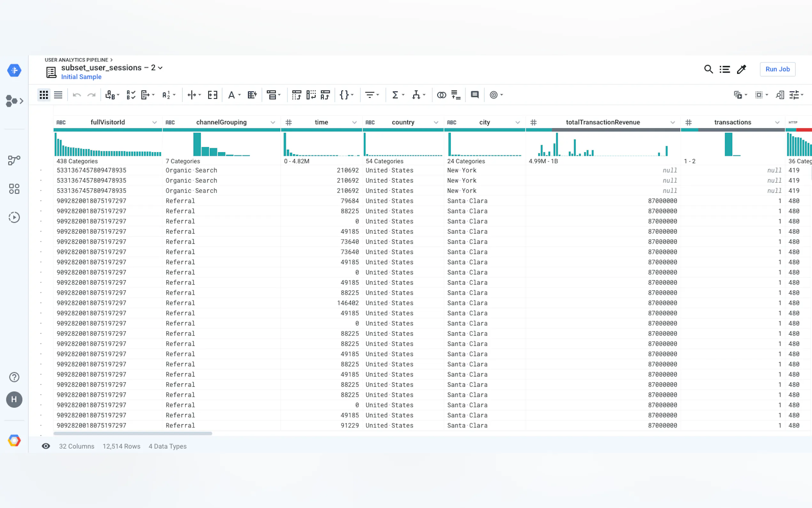
Task: Open the fullVisitorId column menu chevron
Action: (x=154, y=123)
